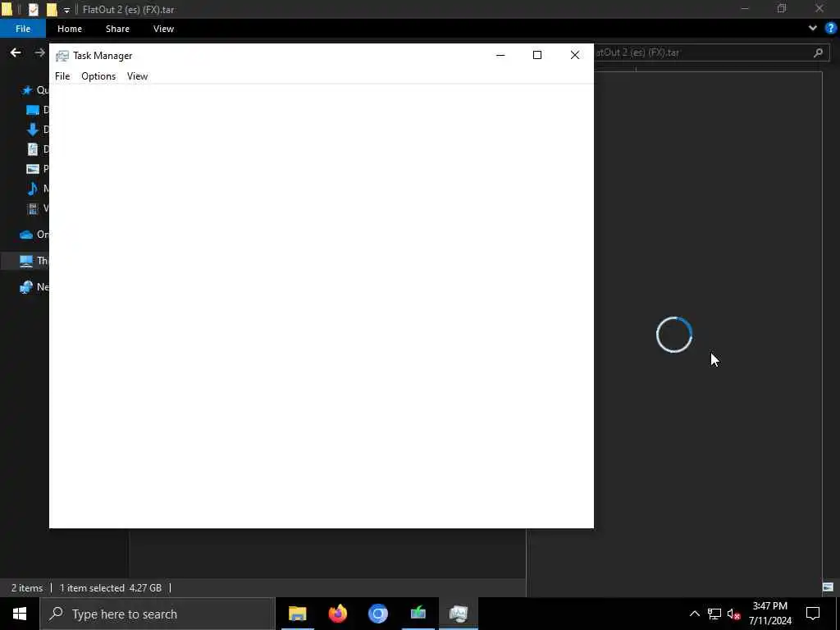Select Quick access star in navigation pane
The width and height of the screenshot is (840, 630).
(27, 90)
